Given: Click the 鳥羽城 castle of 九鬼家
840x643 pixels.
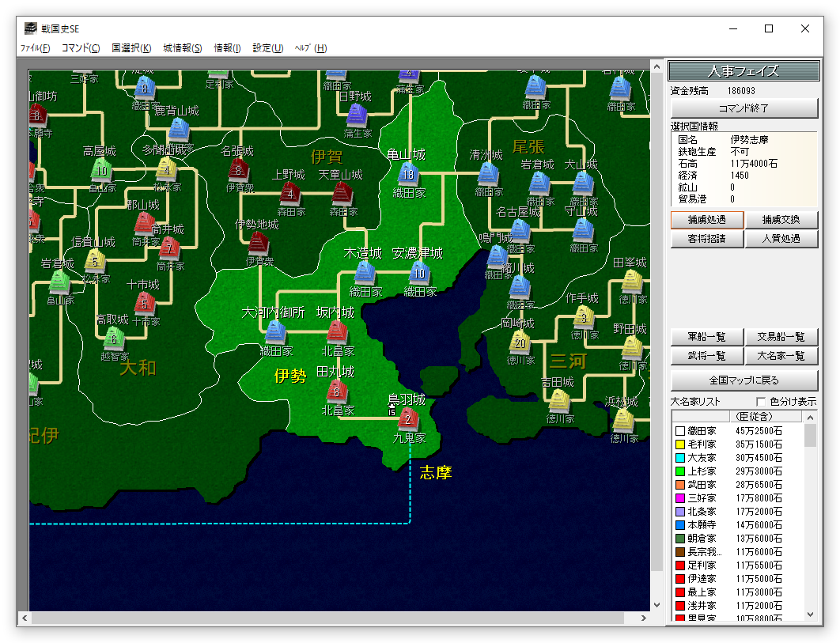Looking at the screenshot, I should pyautogui.click(x=408, y=418).
